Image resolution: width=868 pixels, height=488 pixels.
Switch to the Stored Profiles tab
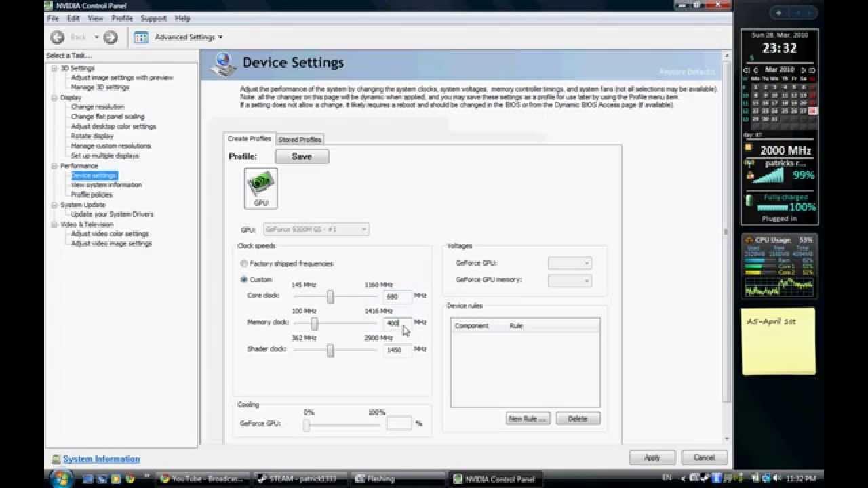[300, 140]
